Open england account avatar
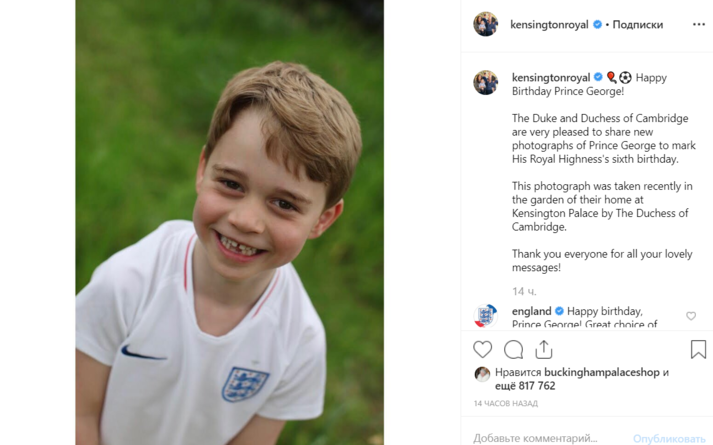Screen dimensions: 713x445 coord(486,316)
